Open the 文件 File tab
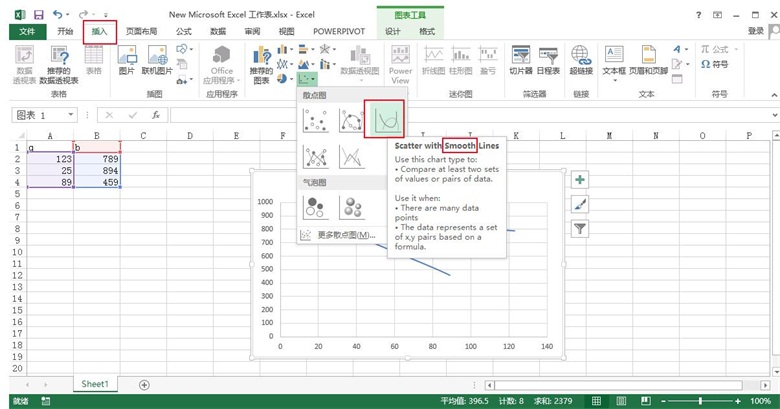Image resolution: width=780 pixels, height=409 pixels. [x=27, y=31]
